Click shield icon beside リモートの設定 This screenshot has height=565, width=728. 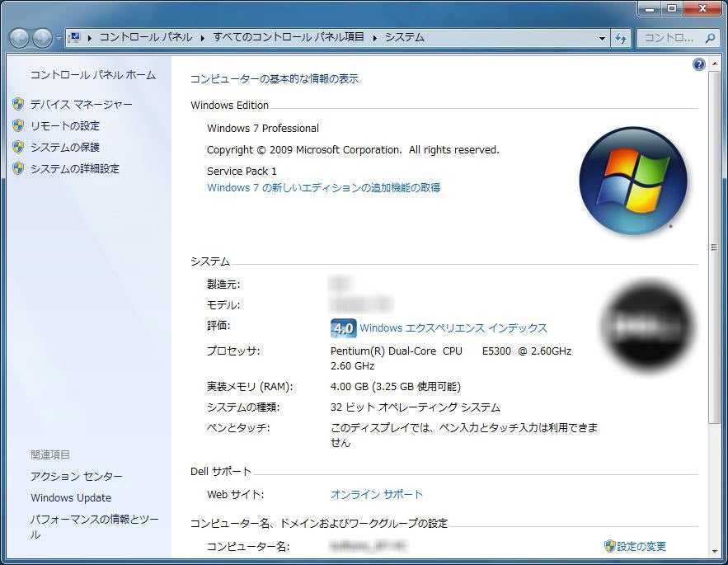(18, 125)
